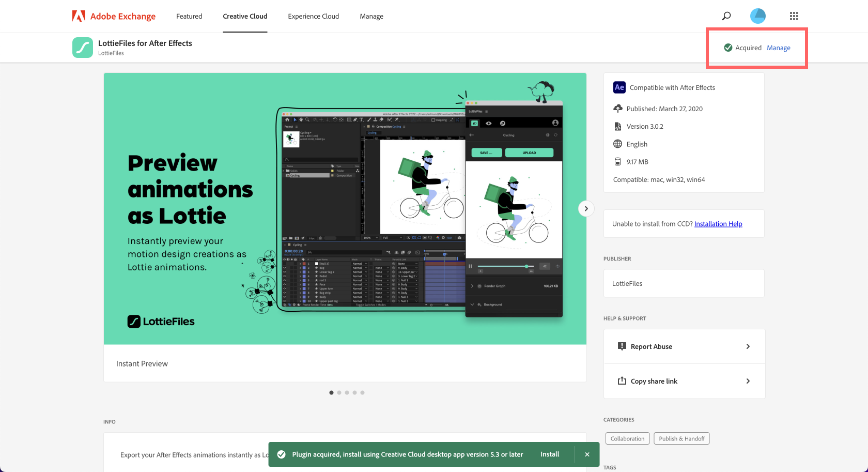Select the fifth carousel dot

coord(362,392)
